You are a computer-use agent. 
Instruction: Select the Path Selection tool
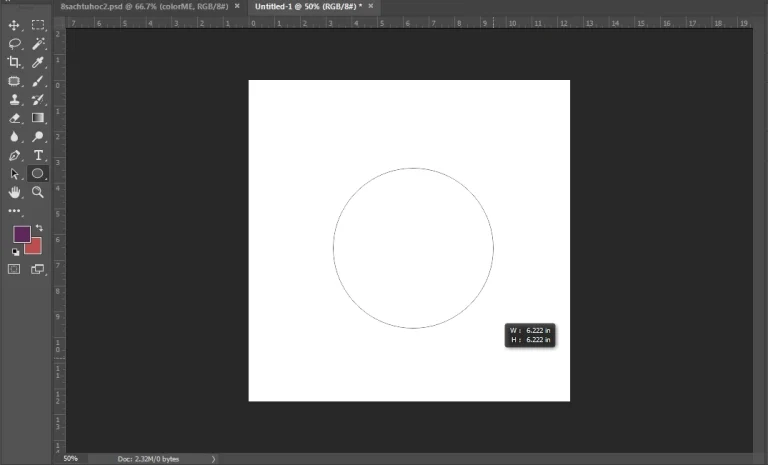point(14,173)
